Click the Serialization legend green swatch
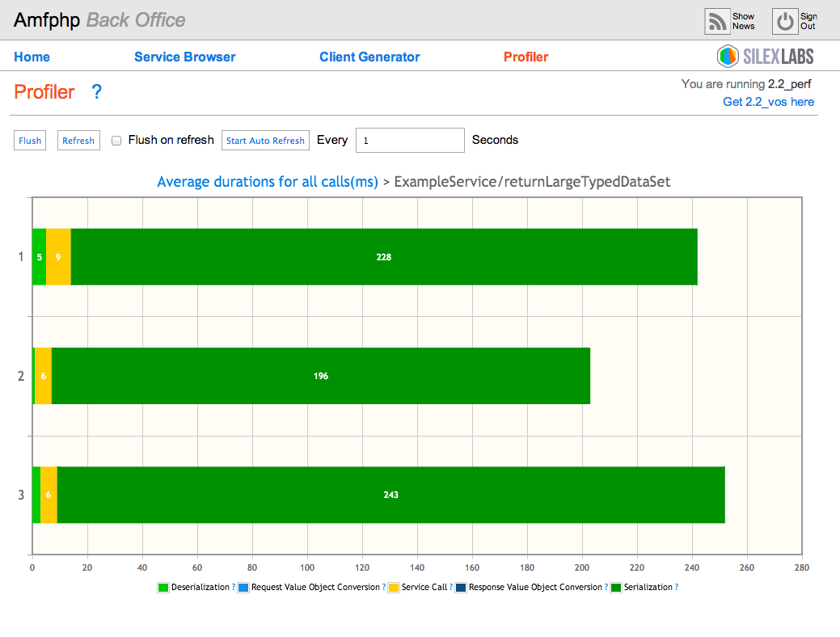Screen dimensions: 840x637 616,588
